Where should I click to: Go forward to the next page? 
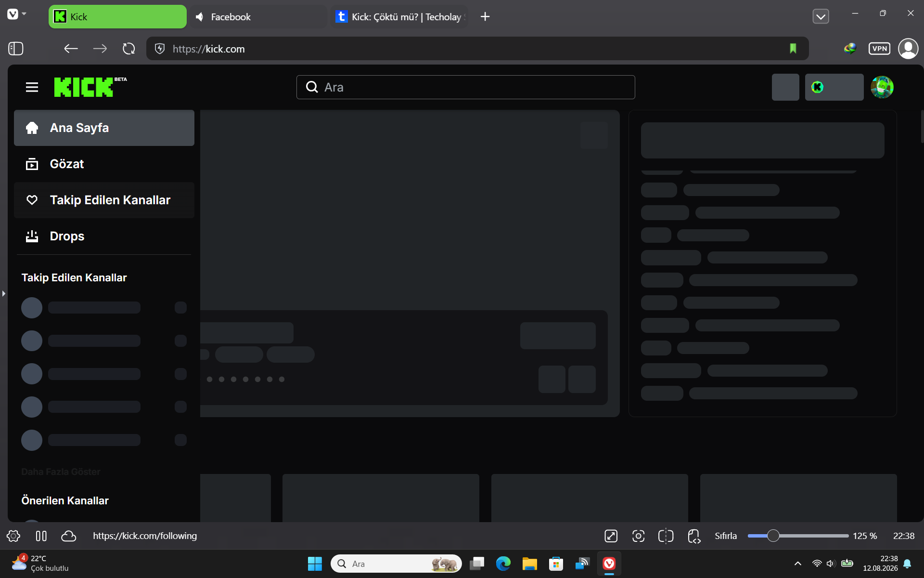(x=100, y=49)
